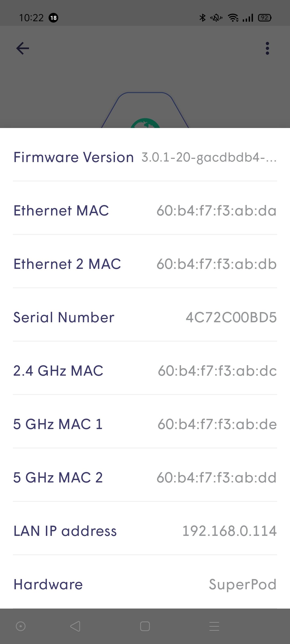Tap the Android menu lines button
This screenshot has width=290, height=644.
(x=214, y=626)
